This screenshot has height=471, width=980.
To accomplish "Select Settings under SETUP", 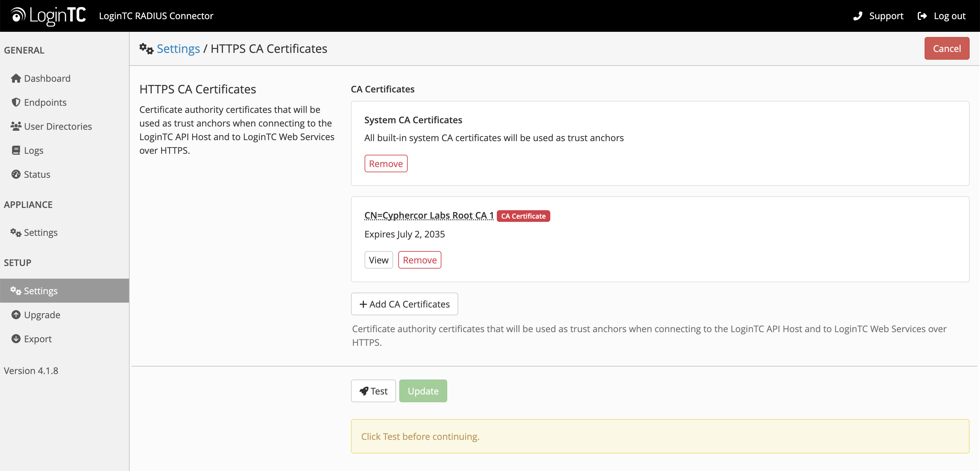I will coord(65,291).
